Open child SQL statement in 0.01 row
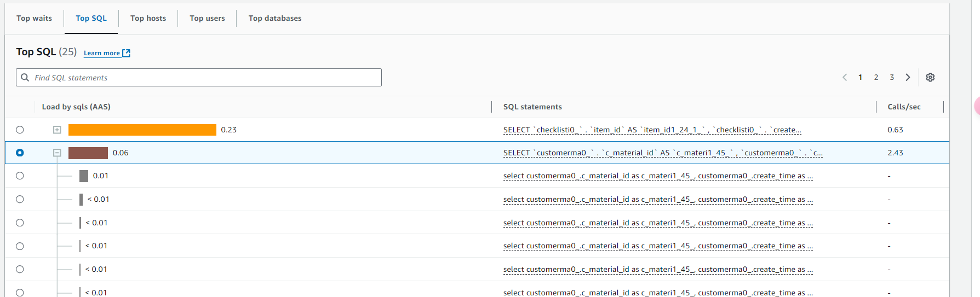 click(x=658, y=176)
